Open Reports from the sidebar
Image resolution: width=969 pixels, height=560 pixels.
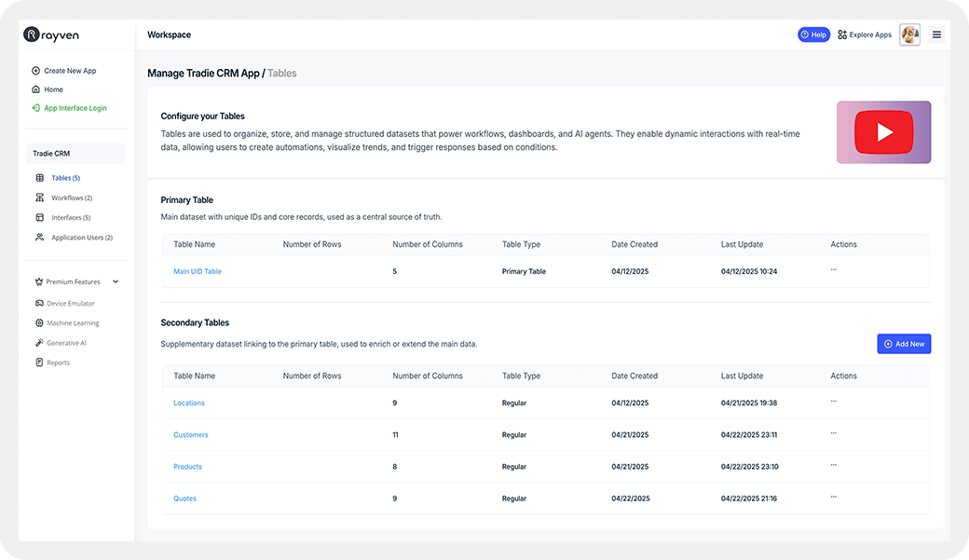tap(58, 362)
